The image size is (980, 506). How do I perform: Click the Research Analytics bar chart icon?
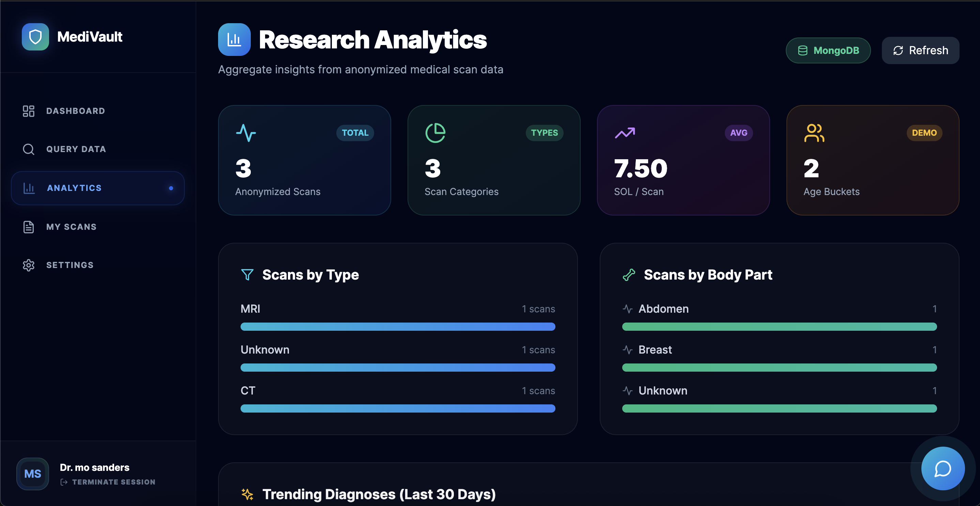234,40
